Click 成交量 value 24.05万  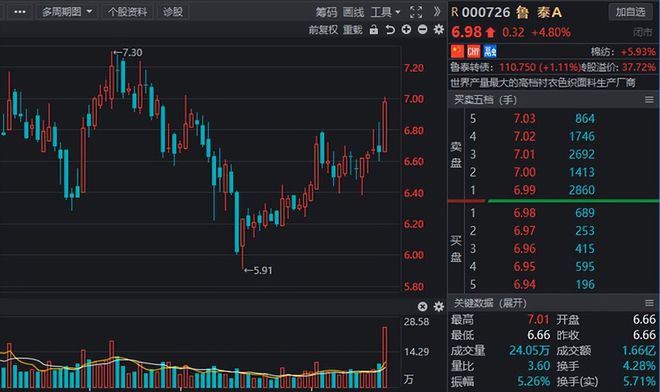[x=530, y=350]
